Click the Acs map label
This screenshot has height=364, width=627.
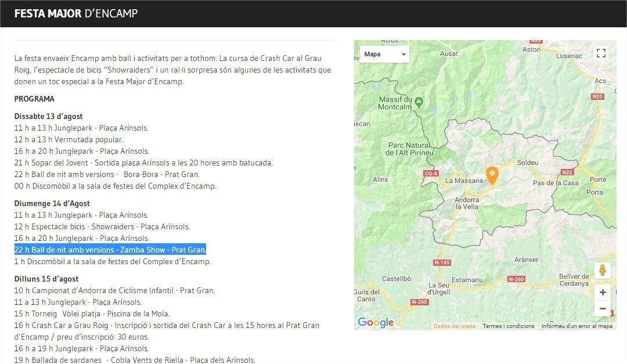point(600,81)
